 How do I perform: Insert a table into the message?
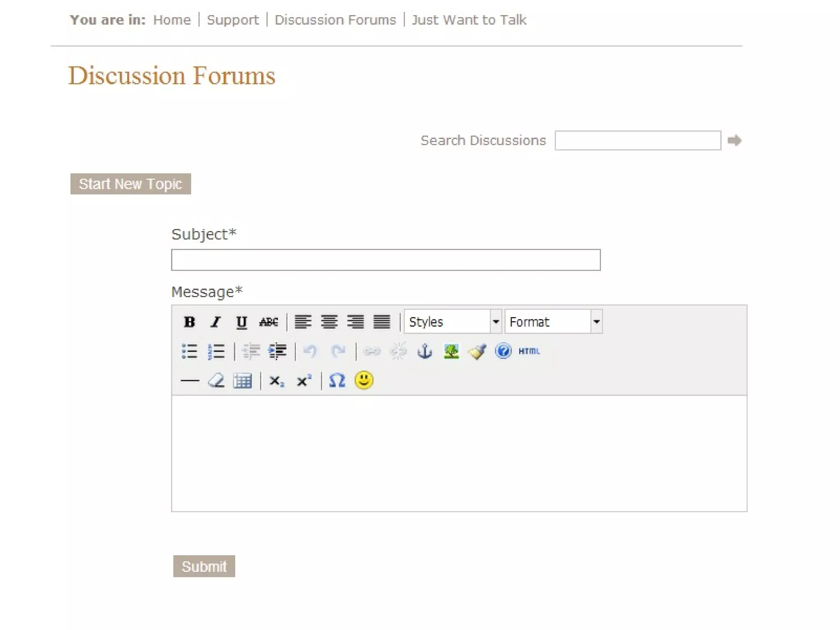coord(242,381)
